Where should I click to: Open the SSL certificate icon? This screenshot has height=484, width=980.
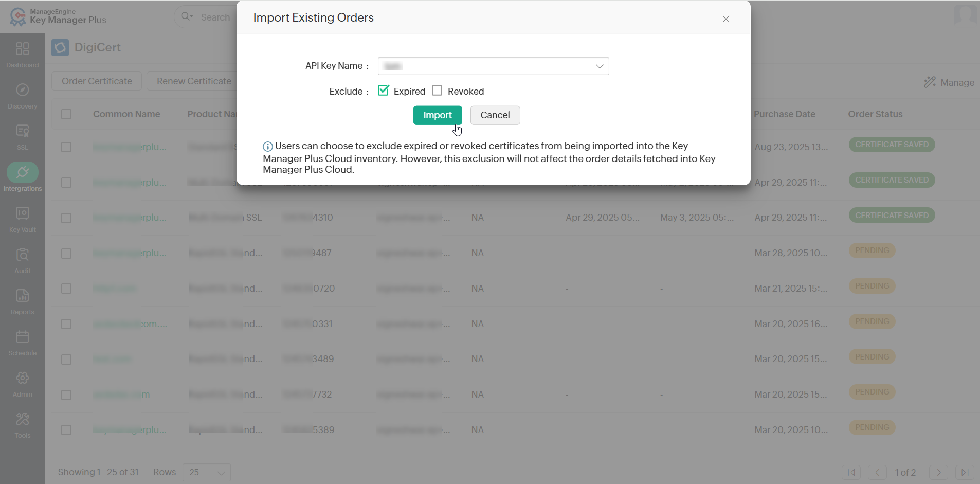coord(23,131)
